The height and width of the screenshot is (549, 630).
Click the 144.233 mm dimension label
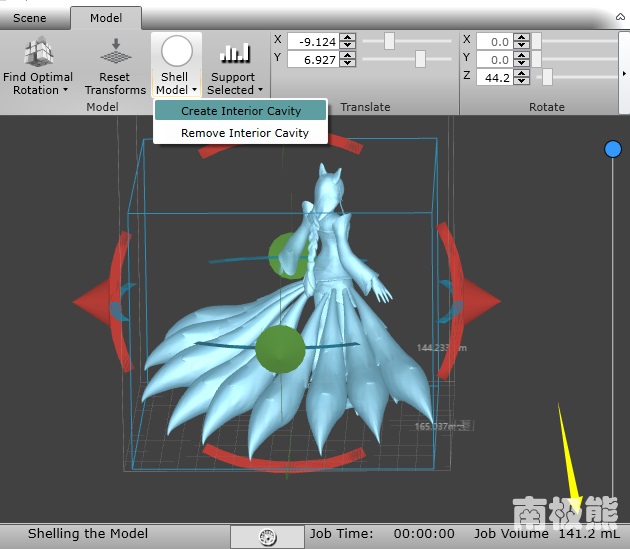(442, 347)
